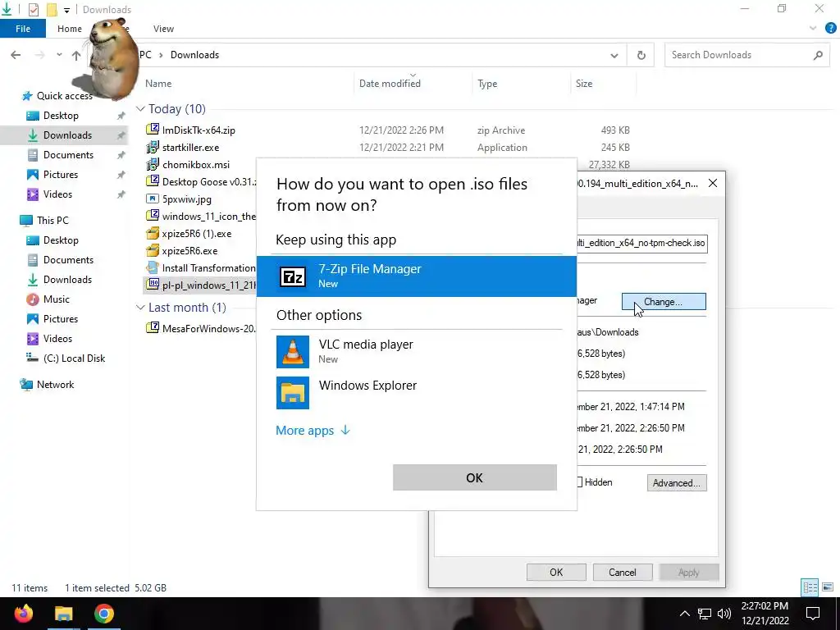
Task: Sort by Type column header
Action: 487,84
